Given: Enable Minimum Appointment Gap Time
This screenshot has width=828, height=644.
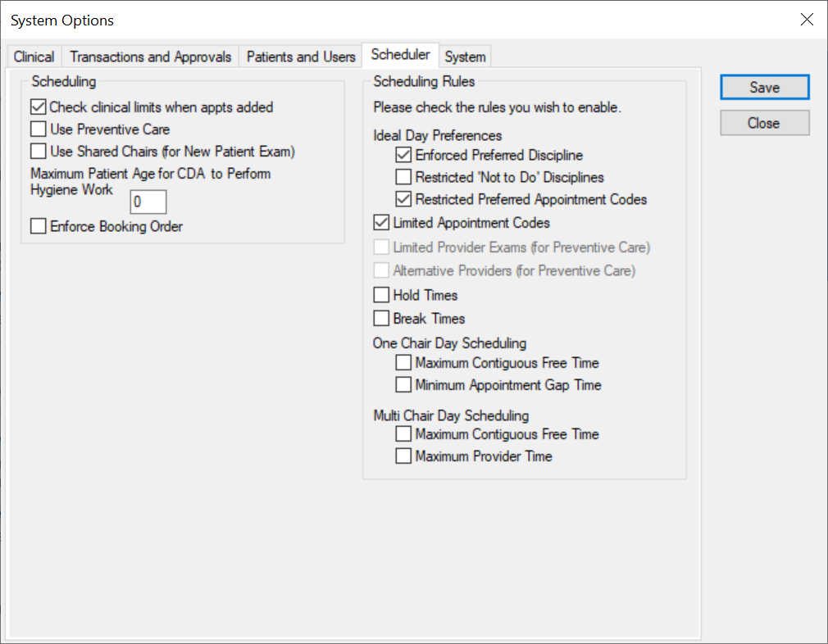Looking at the screenshot, I should 403,385.
